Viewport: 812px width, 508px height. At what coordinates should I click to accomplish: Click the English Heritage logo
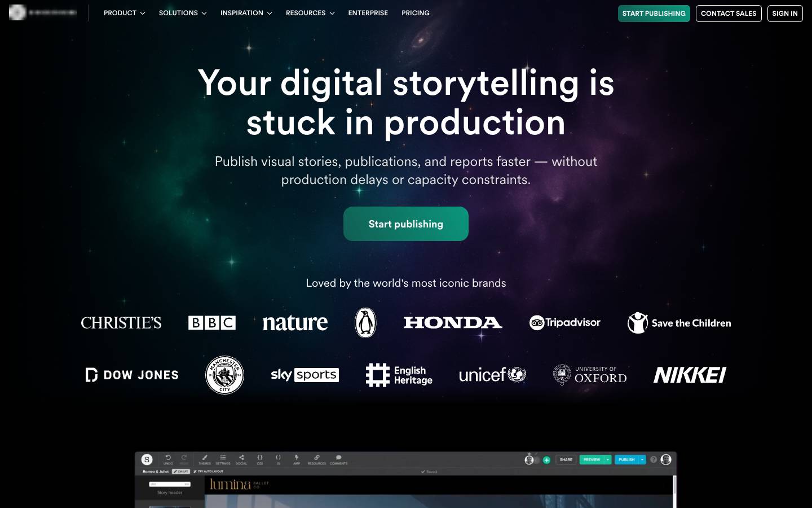tap(399, 375)
